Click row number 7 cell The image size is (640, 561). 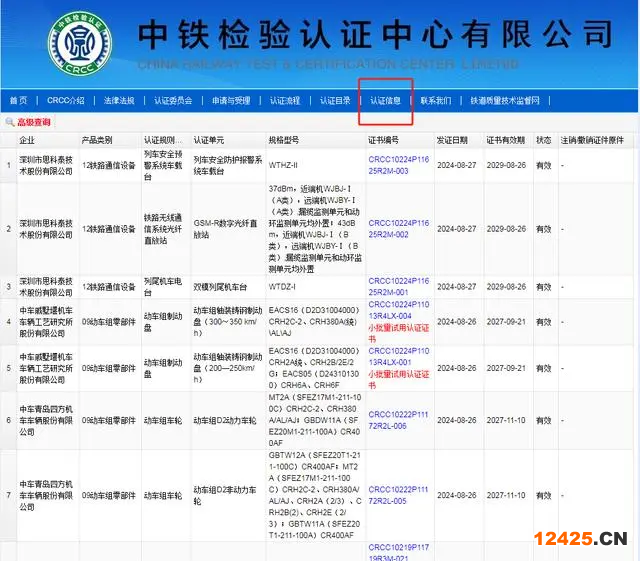pos(9,495)
